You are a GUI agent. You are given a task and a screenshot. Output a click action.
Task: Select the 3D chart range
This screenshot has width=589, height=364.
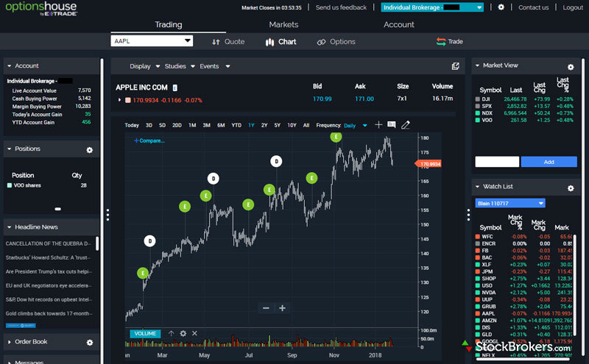click(149, 125)
